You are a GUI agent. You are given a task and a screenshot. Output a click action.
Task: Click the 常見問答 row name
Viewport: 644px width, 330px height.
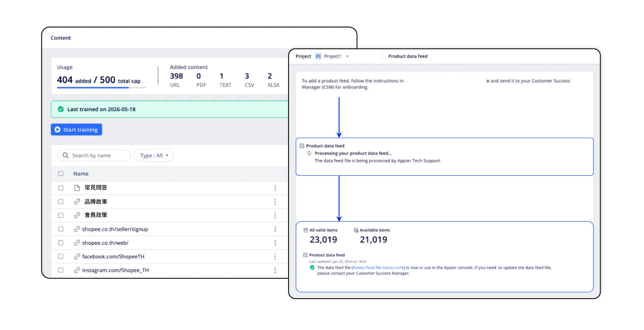click(96, 188)
